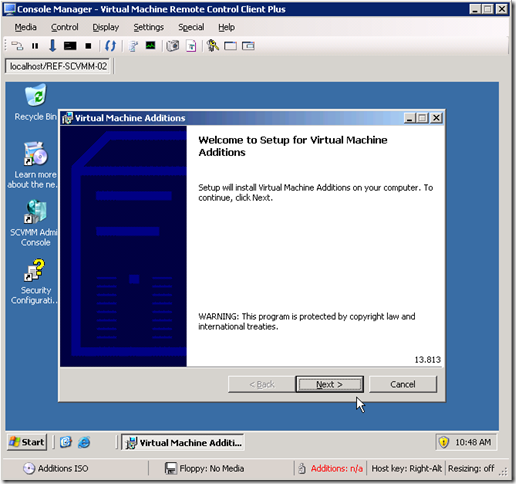Minimize the Virtual Machine Additions dialog
The image size is (516, 484).
pyautogui.click(x=410, y=118)
